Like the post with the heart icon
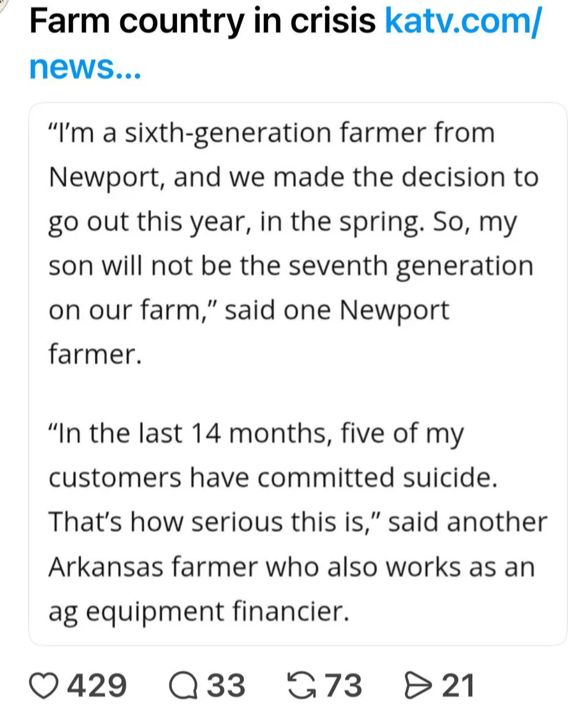The height and width of the screenshot is (709, 588). coord(43,685)
